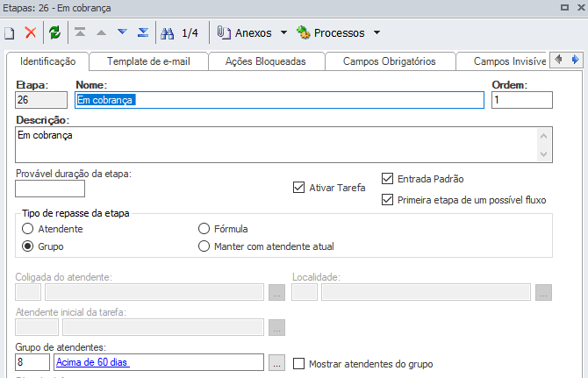Click the Provável duração da etapa field
The height and width of the screenshot is (378, 588).
pos(50,189)
